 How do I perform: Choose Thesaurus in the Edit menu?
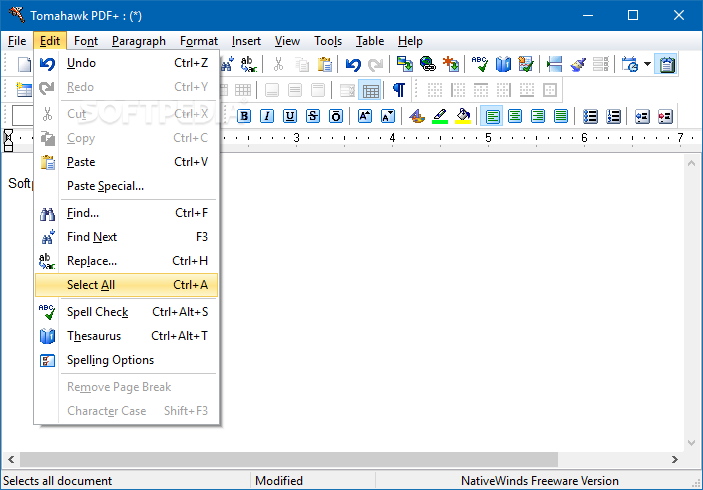point(126,336)
